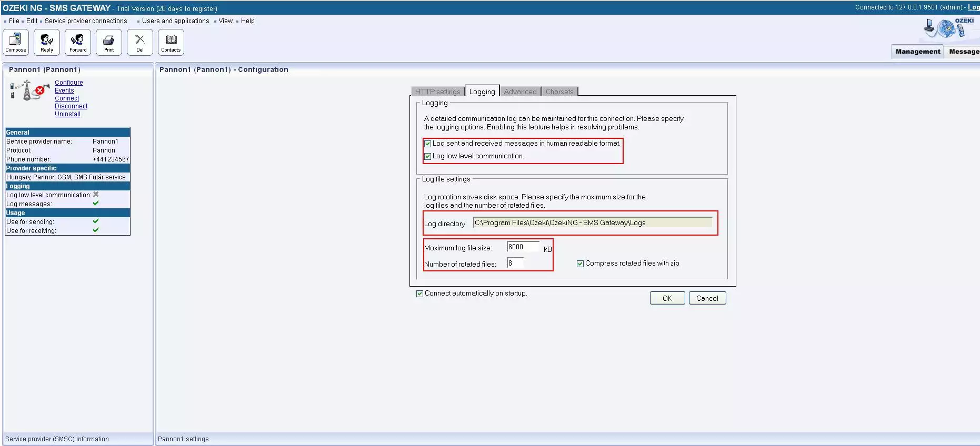
Task: Click the phone number +441234567
Action: coord(111,159)
